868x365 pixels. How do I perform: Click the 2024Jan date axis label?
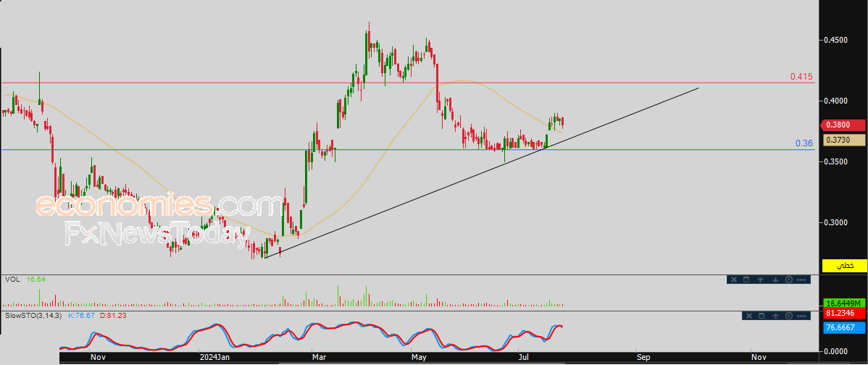214,358
